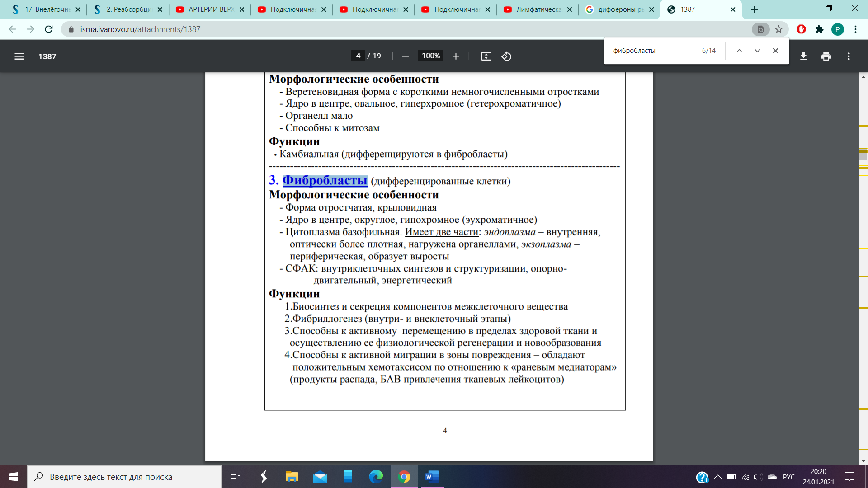
Task: Open File Explorer from taskbar
Action: click(292, 477)
